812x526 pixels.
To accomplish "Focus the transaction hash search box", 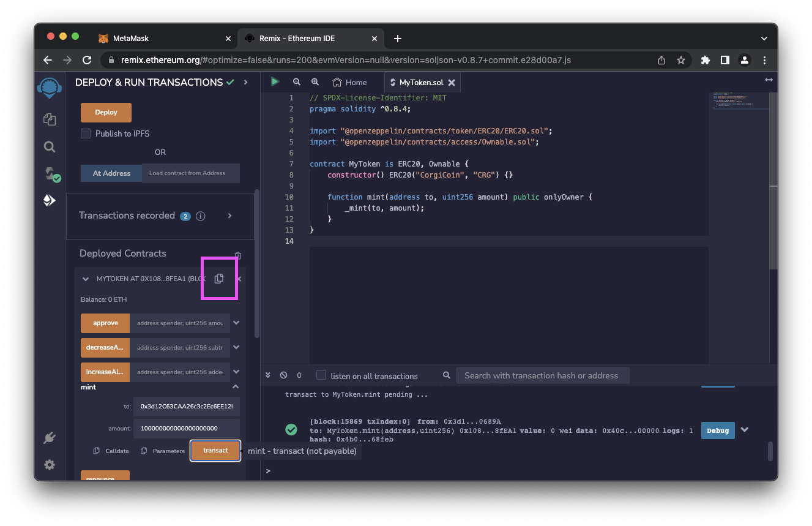I will click(543, 375).
